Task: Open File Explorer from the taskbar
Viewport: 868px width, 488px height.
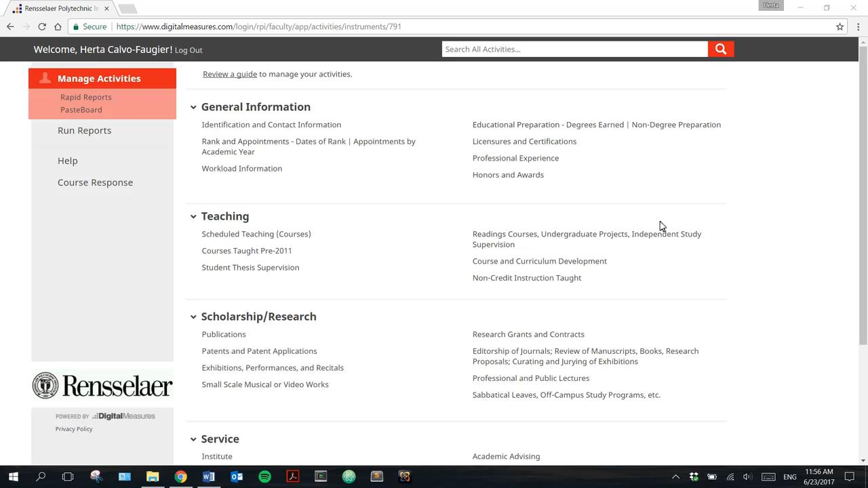Action: (153, 476)
